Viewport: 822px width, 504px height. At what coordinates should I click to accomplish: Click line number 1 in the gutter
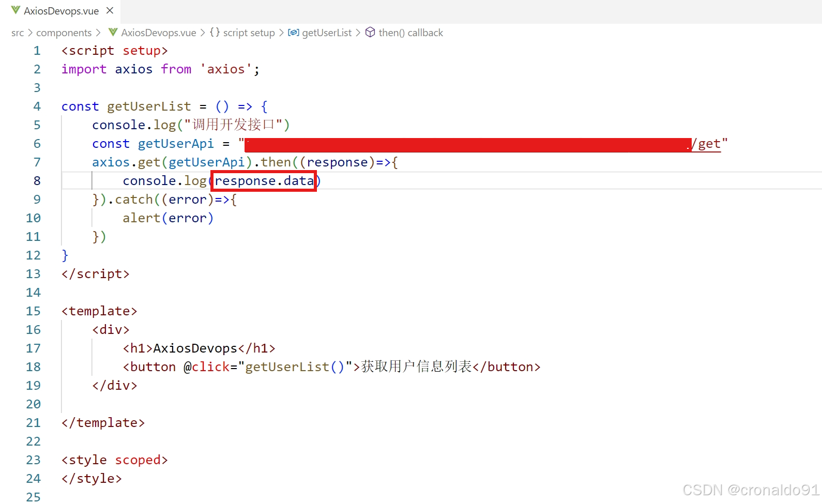(x=37, y=51)
